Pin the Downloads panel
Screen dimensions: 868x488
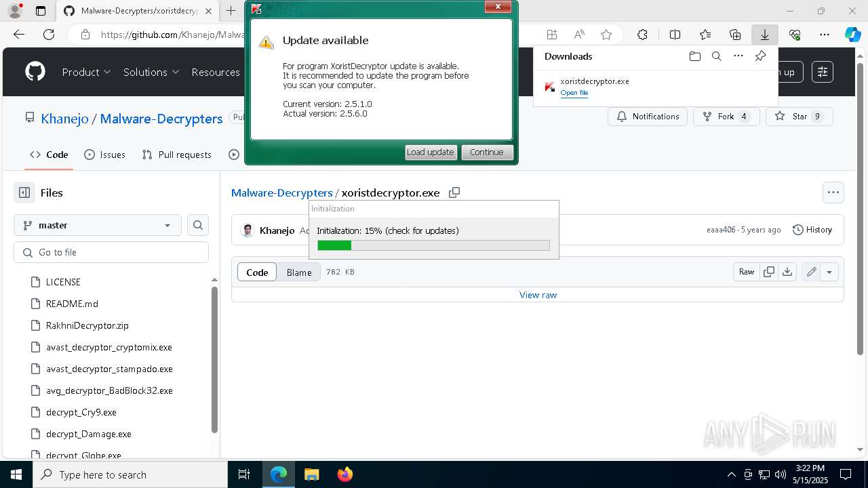click(x=760, y=56)
